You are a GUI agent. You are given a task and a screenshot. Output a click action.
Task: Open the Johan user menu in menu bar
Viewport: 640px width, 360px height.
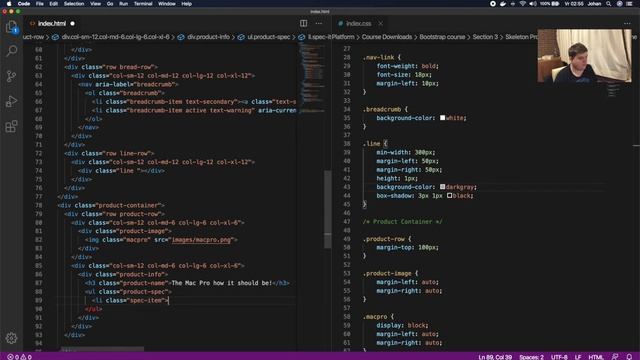coord(594,4)
